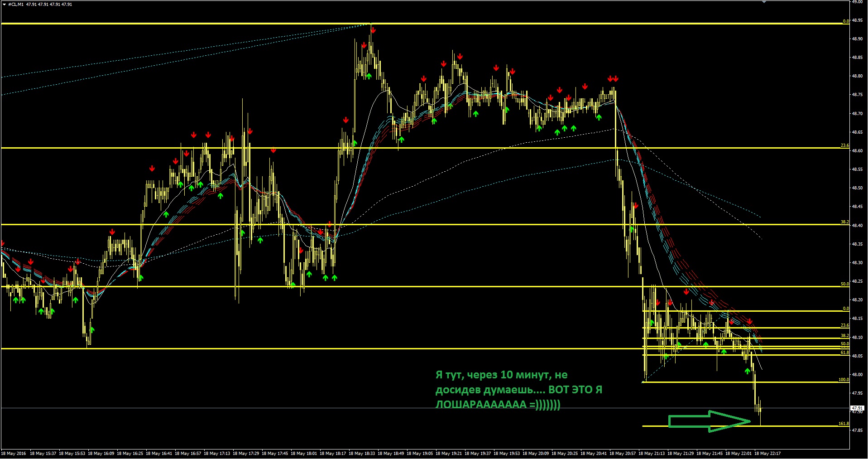The height and width of the screenshot is (459, 868).
Task: Click the 18 May 20:25 time label
Action: 565,454
